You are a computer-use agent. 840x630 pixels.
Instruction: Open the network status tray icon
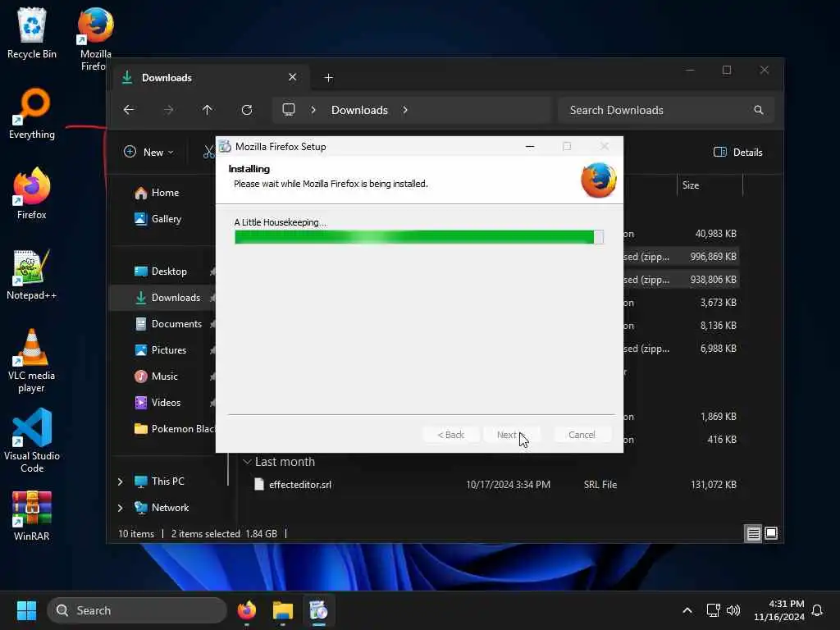(713, 610)
